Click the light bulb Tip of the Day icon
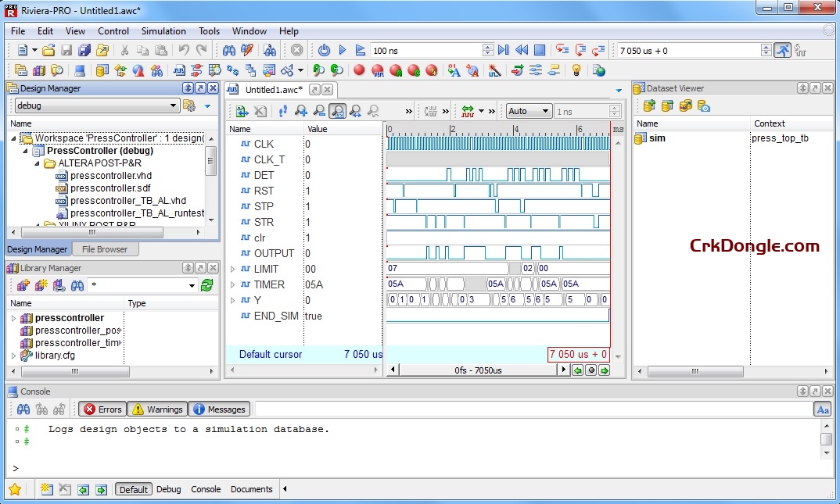The image size is (840, 504). [575, 70]
